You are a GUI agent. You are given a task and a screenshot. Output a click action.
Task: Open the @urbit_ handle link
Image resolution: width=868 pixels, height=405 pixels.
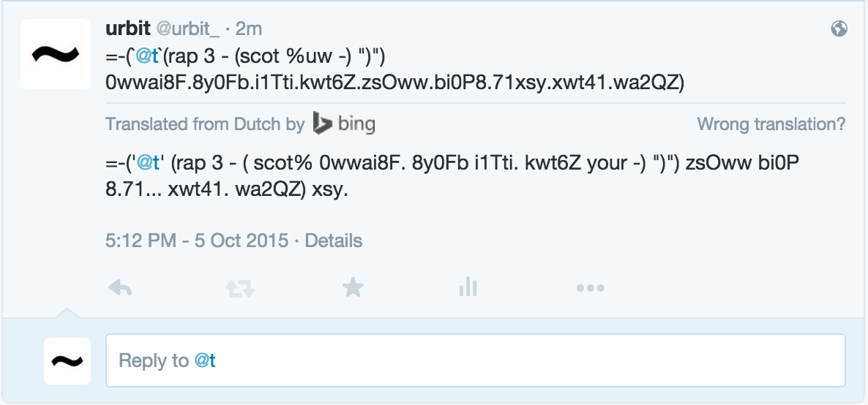[x=187, y=29]
